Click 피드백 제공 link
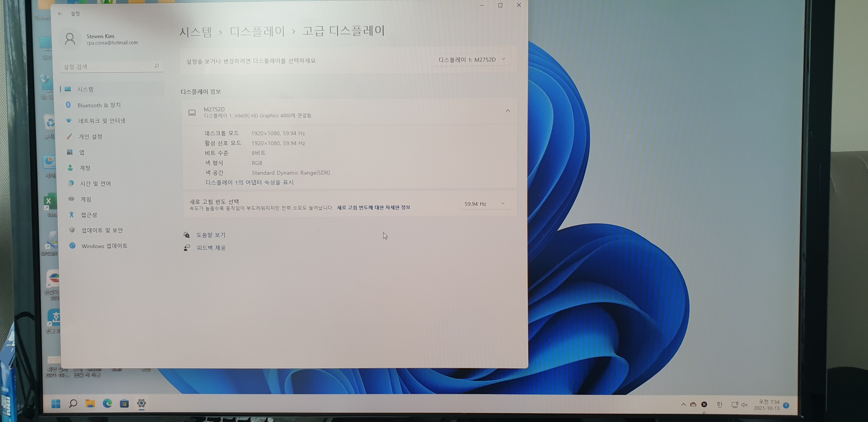 211,248
